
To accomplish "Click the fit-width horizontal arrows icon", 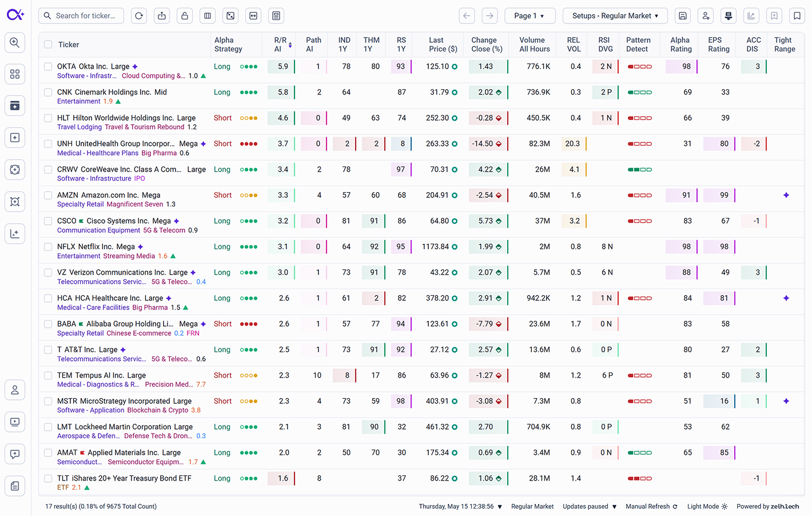I will pos(253,16).
